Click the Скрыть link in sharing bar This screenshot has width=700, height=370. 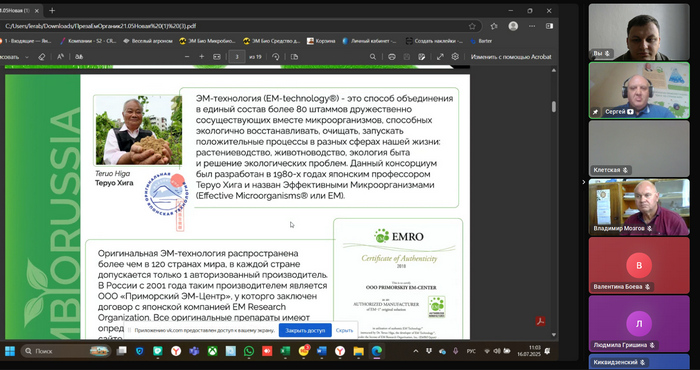click(344, 330)
